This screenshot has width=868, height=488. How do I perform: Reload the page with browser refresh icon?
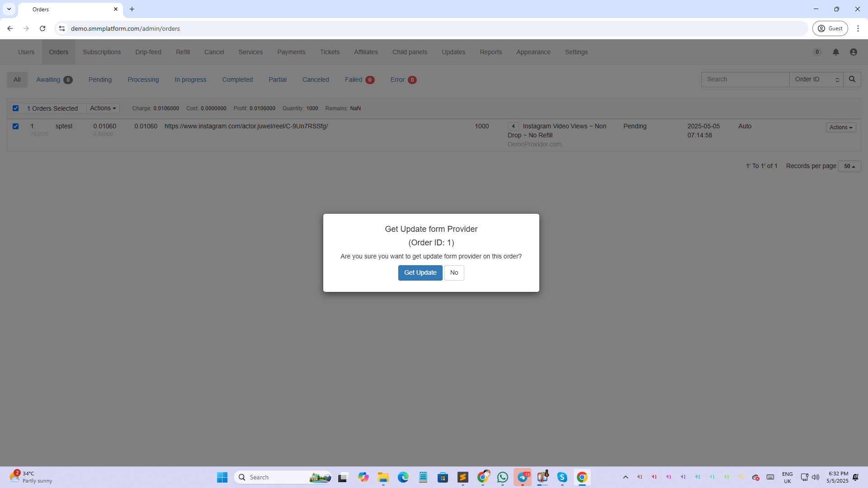coord(42,28)
